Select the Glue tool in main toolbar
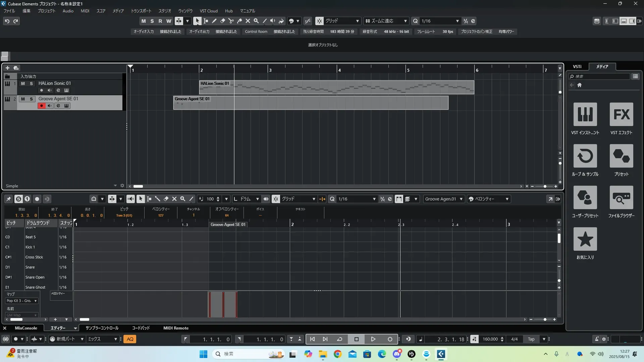 click(x=239, y=21)
